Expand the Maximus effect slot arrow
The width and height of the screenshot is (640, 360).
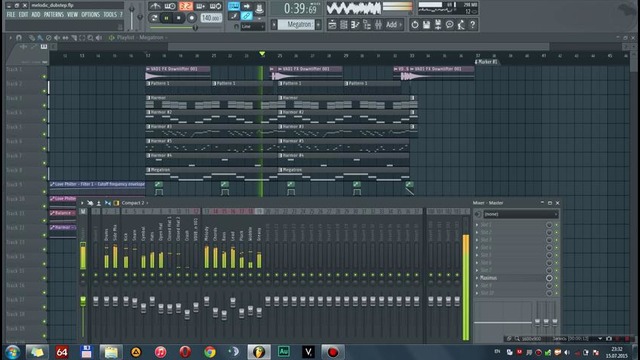tap(477, 278)
